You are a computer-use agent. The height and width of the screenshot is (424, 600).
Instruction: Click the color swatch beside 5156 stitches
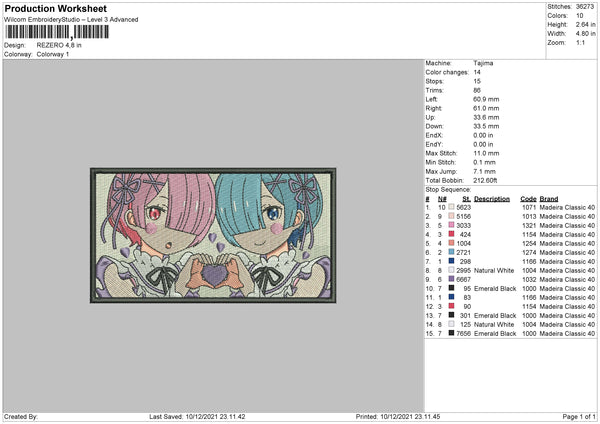pyautogui.click(x=451, y=216)
